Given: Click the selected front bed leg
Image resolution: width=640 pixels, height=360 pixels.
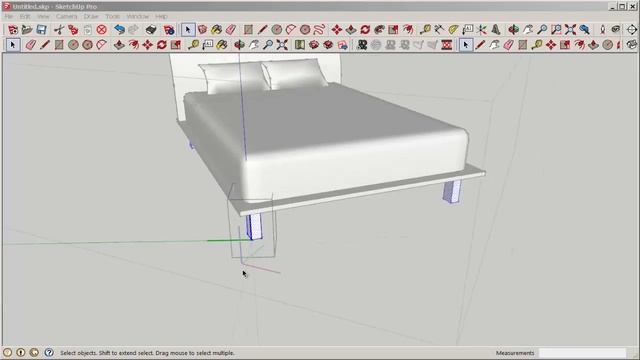Looking at the screenshot, I should click(x=254, y=227).
